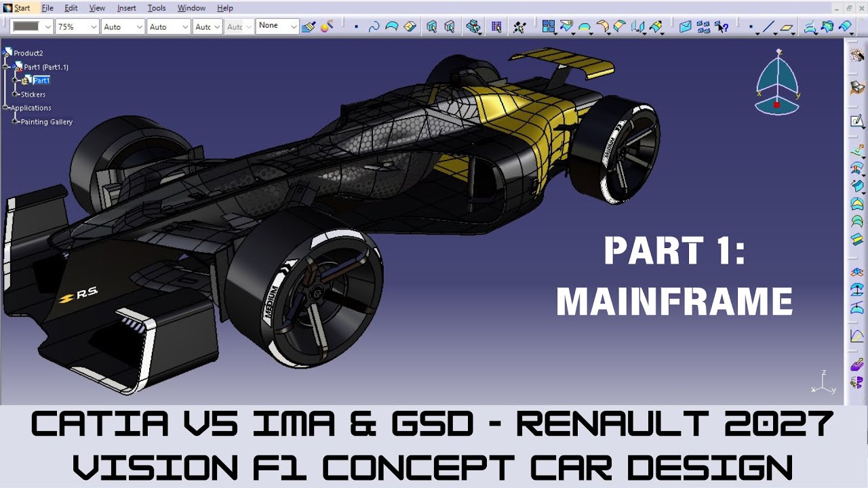Select the Point tool near the Line tool

point(751,27)
